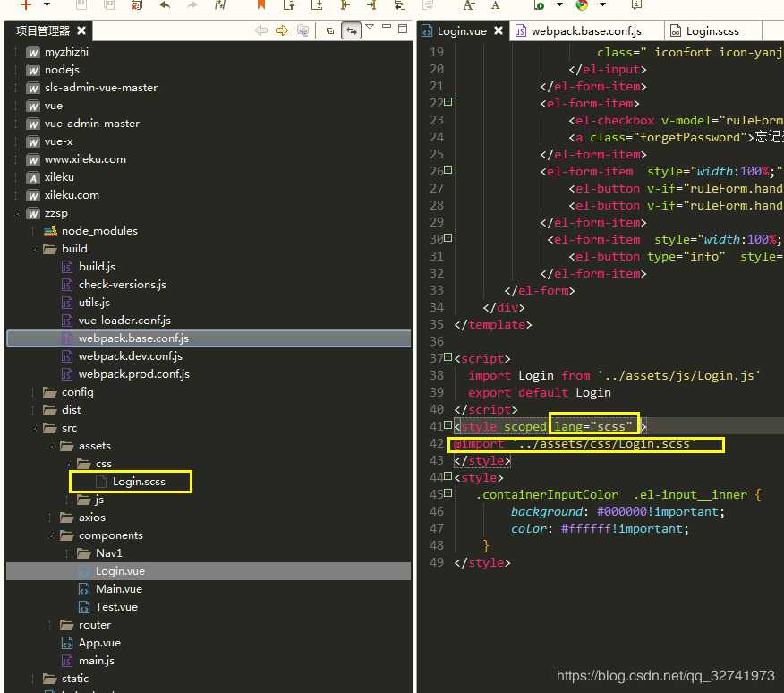Select the vue-admin-master project
Image resolution: width=784 pixels, height=693 pixels.
(92, 123)
